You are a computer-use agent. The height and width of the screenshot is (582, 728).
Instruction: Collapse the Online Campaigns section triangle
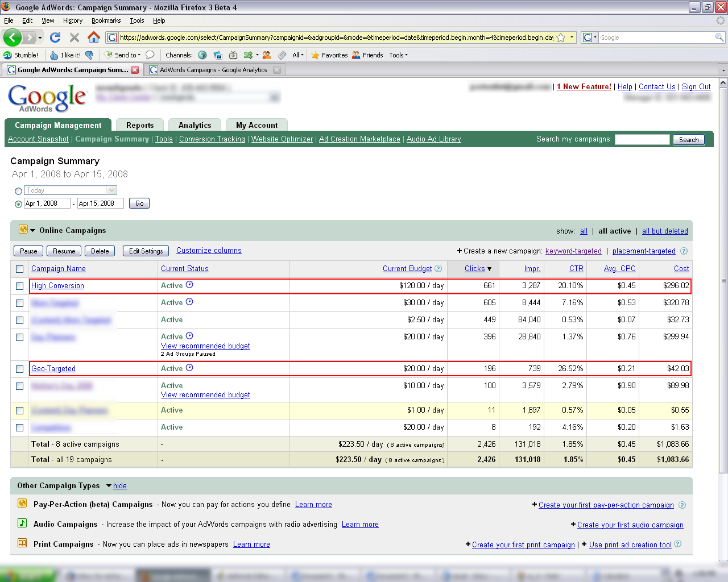33,230
